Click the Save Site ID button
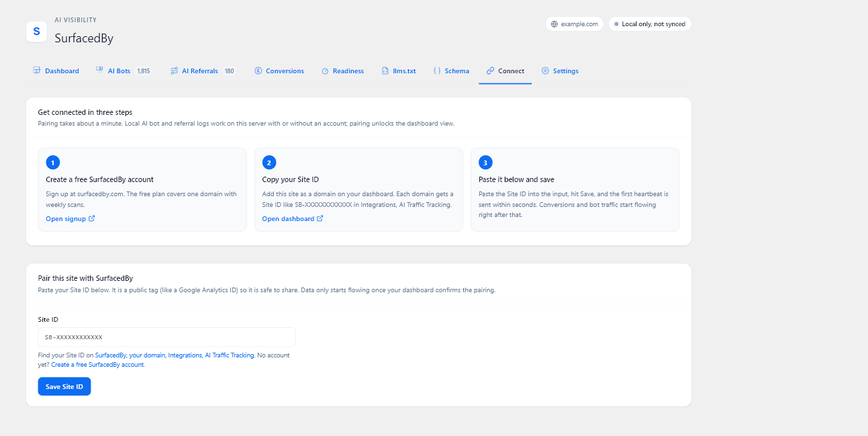 tap(64, 386)
